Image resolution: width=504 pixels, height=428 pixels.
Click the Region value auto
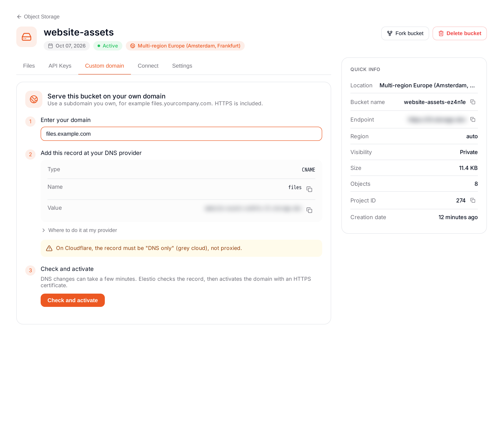tap(472, 136)
